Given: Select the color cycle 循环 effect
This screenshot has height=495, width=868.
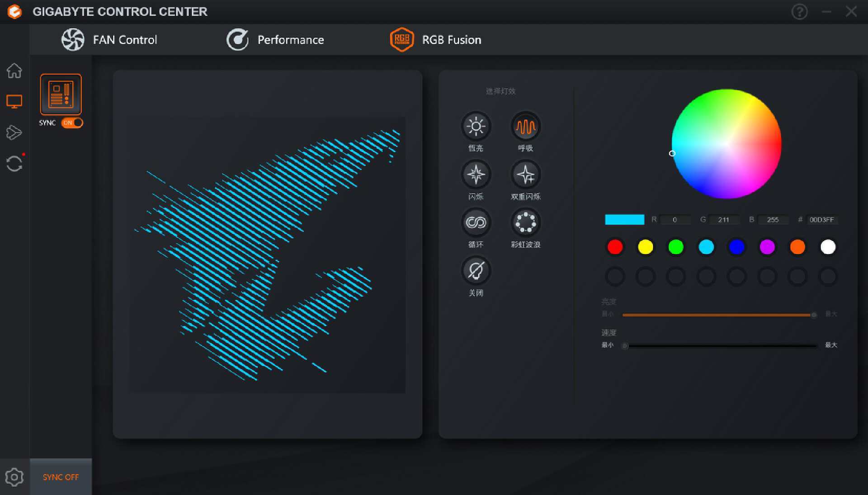Looking at the screenshot, I should (x=476, y=222).
